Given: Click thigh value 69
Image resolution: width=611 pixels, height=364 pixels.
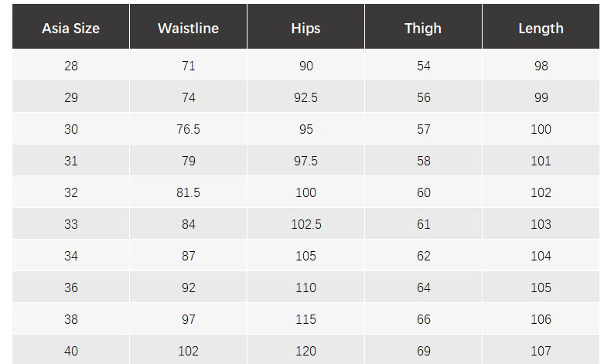Looking at the screenshot, I should click(423, 350).
